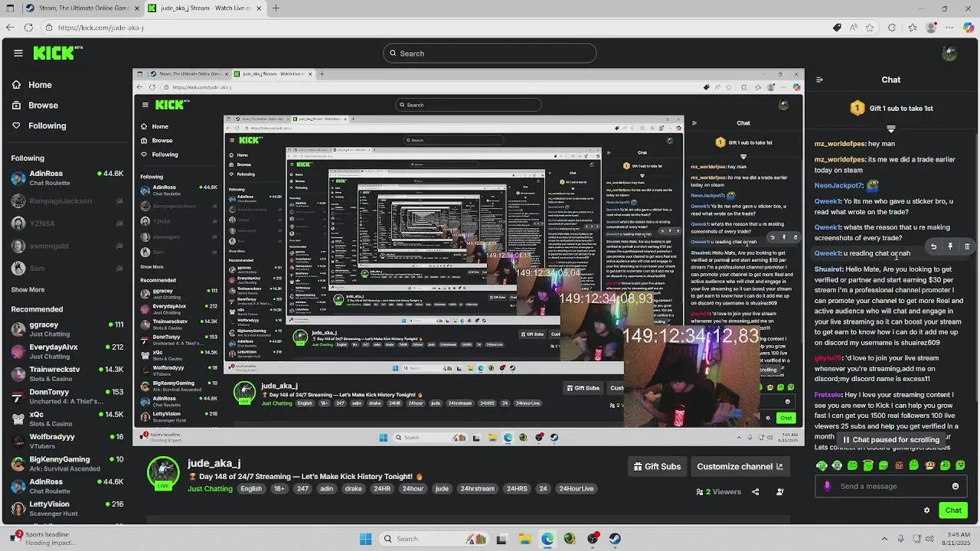Screen dimensions: 980x551
Task: Open the emoji picker in message box
Action: pyautogui.click(x=955, y=486)
